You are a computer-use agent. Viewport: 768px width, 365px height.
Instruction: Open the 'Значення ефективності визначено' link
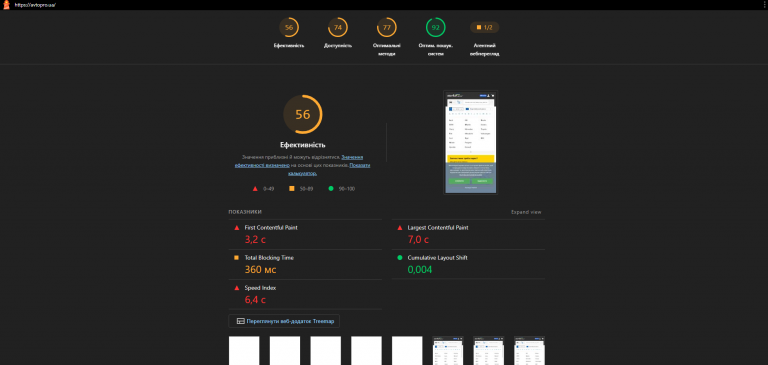click(x=299, y=161)
